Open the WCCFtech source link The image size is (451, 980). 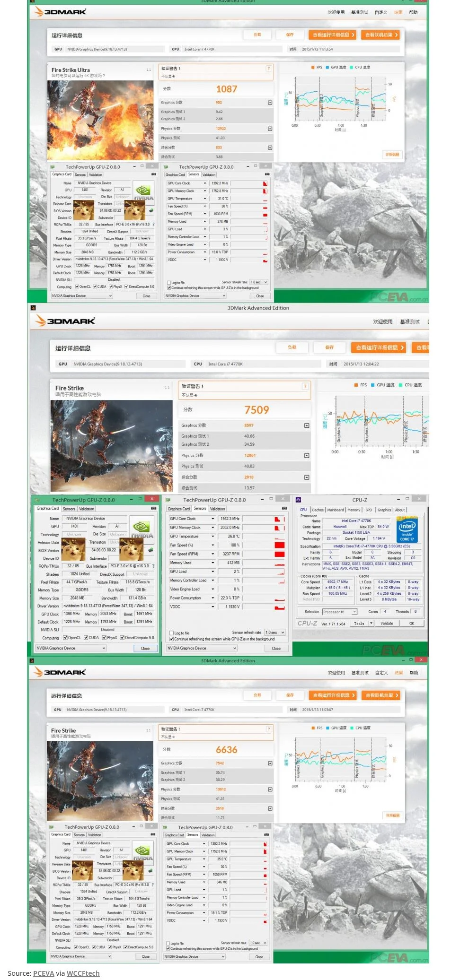tap(83, 973)
